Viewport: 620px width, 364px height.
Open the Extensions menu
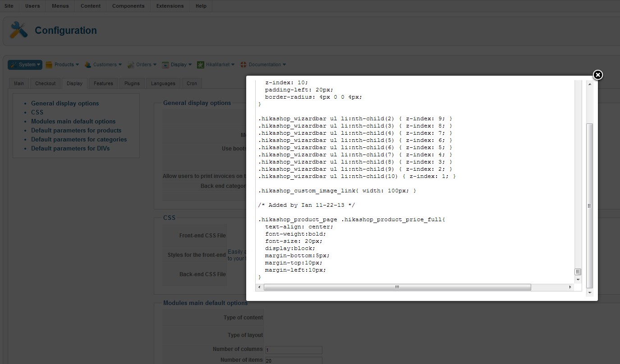pyautogui.click(x=170, y=6)
